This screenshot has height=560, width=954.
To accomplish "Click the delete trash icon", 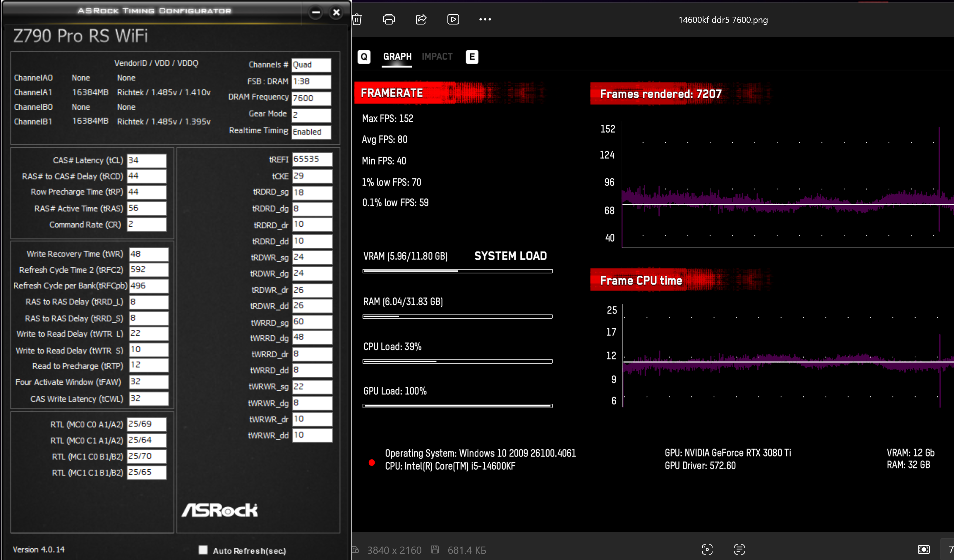I will click(357, 19).
